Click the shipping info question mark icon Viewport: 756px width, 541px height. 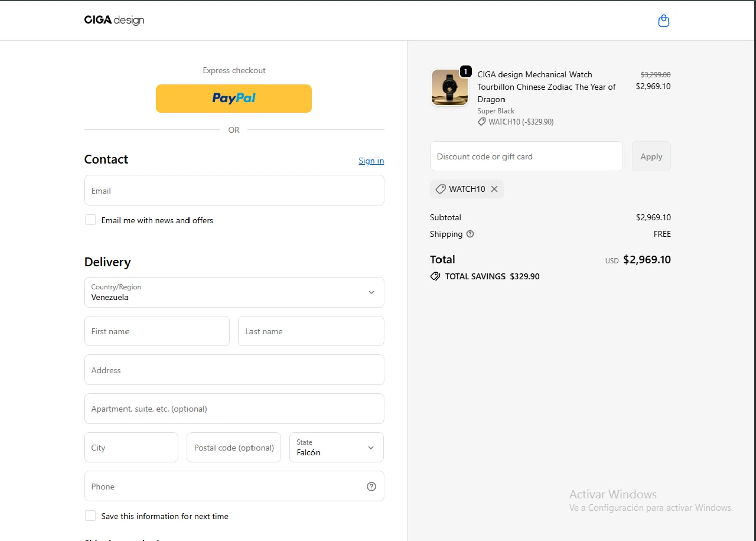click(470, 234)
